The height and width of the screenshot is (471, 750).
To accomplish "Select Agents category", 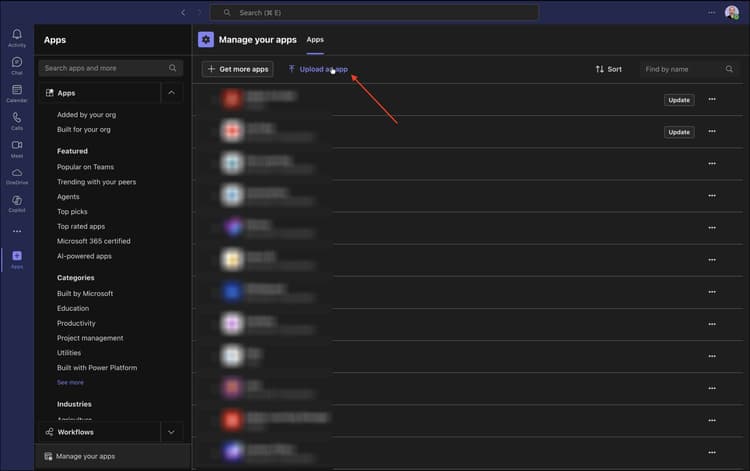I will [x=68, y=197].
